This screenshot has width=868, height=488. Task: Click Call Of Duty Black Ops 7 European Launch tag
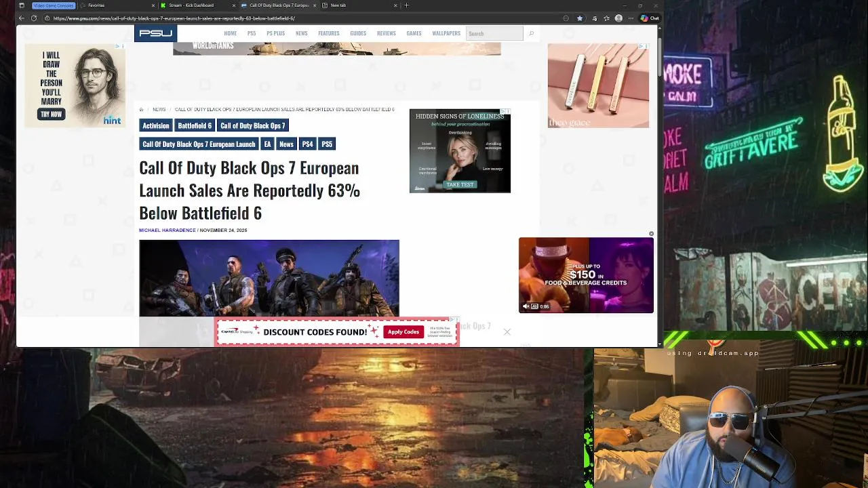coord(199,144)
